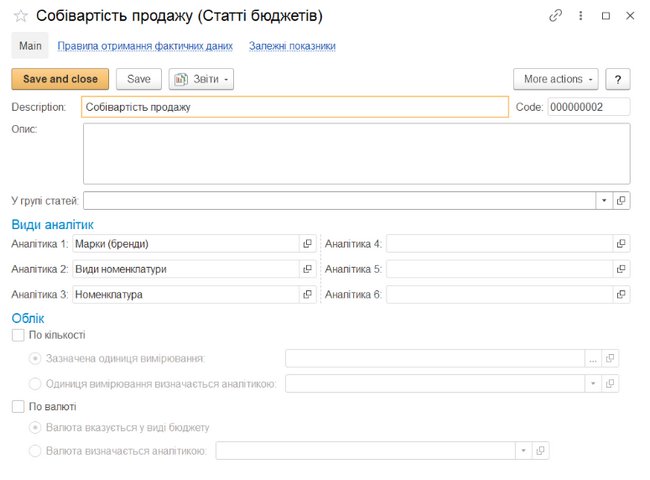Copy link to this object via chain icon
650x480 pixels.
pyautogui.click(x=556, y=16)
